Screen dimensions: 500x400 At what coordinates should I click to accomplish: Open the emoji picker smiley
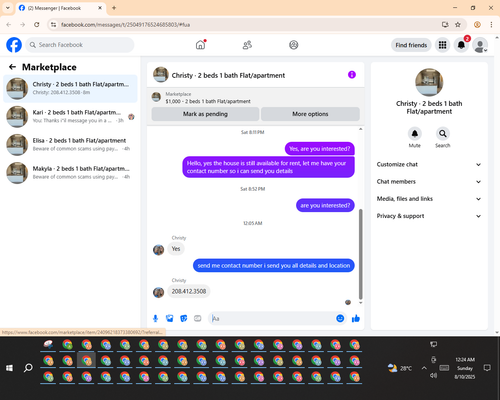click(x=340, y=318)
